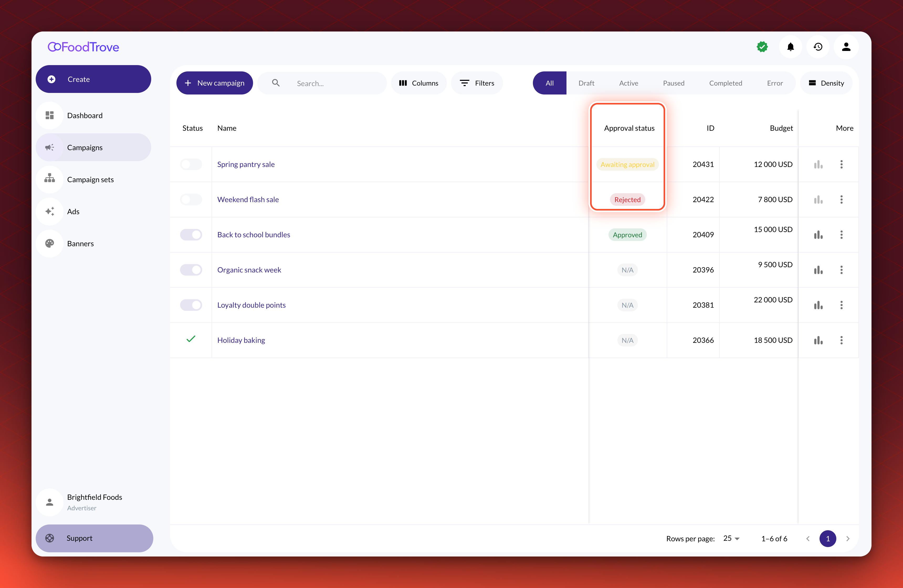
Task: Go to Campaign sets in sidebar
Action: 93,180
